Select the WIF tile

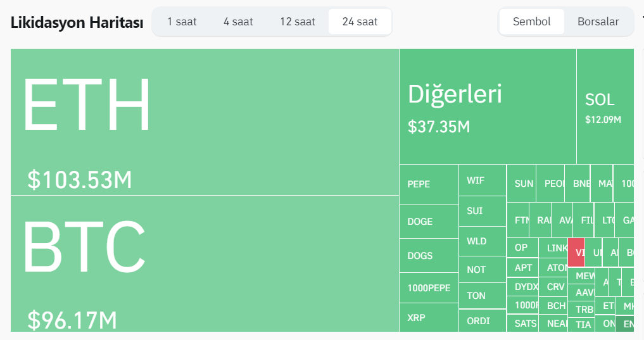pos(482,180)
